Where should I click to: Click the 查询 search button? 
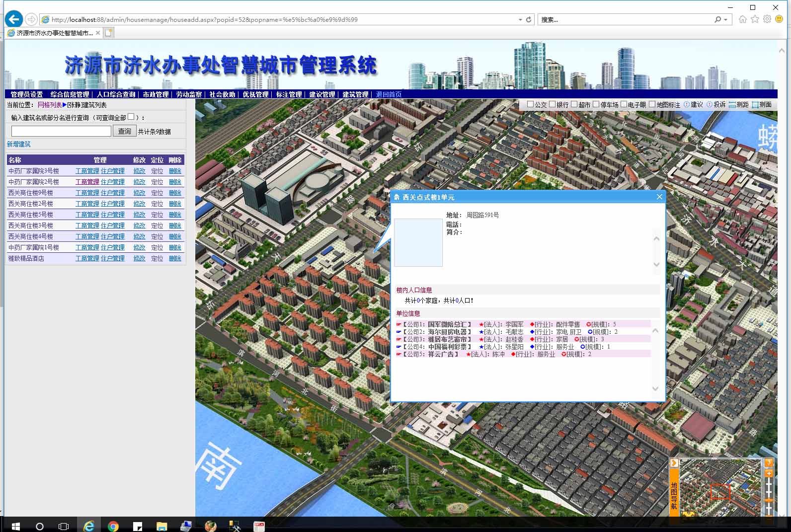(x=124, y=131)
